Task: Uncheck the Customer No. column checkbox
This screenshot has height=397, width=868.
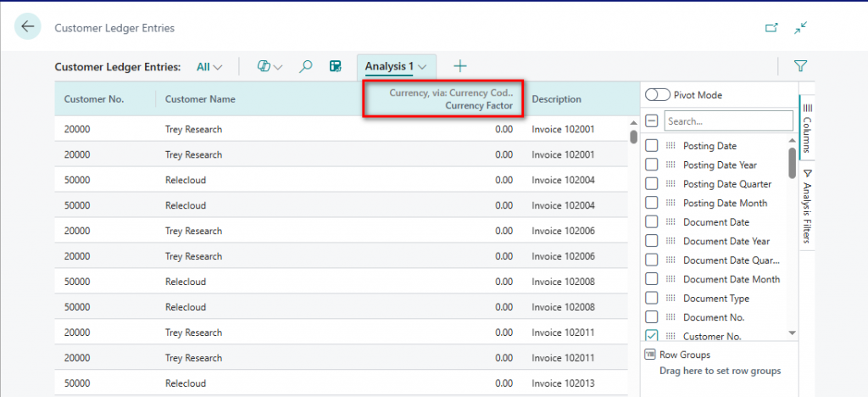Action: click(652, 336)
